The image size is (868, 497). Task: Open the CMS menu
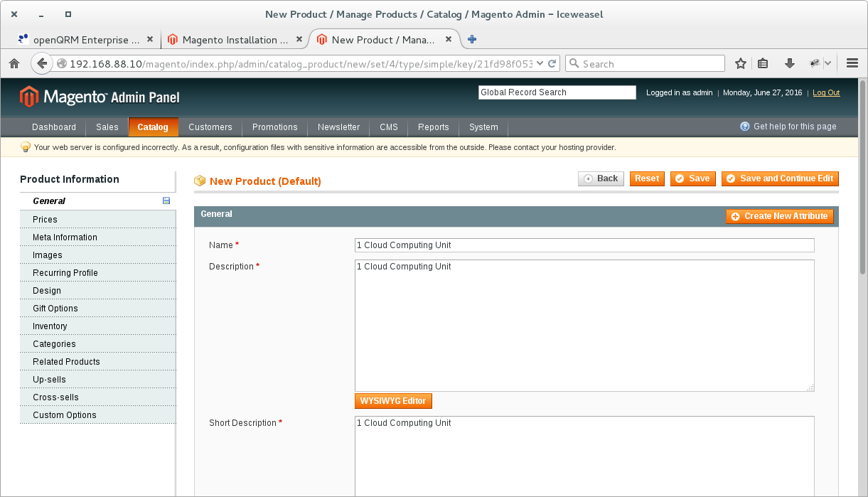coord(389,127)
